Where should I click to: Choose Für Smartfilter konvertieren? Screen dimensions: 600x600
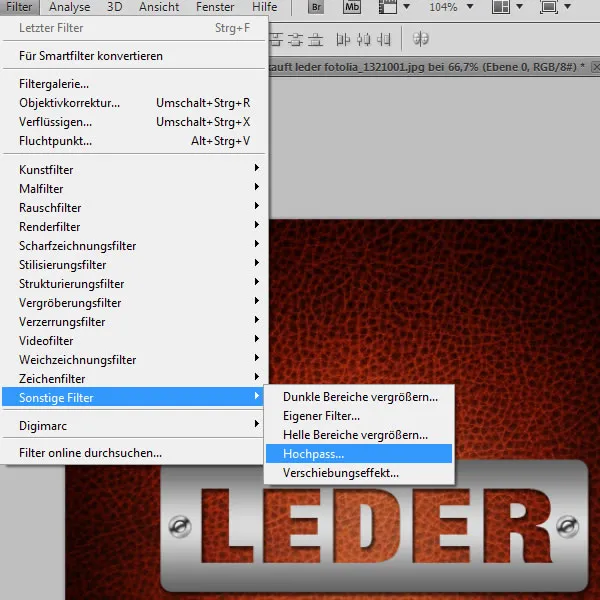[x=90, y=56]
